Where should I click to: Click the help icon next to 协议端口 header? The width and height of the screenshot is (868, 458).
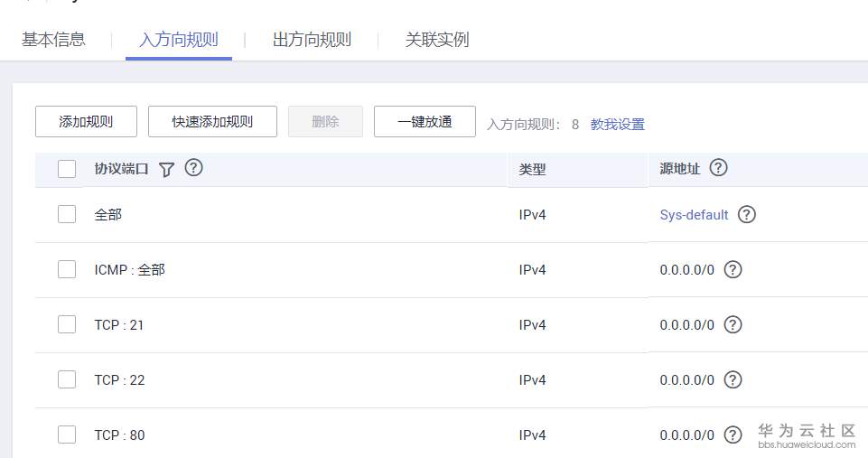click(x=193, y=168)
